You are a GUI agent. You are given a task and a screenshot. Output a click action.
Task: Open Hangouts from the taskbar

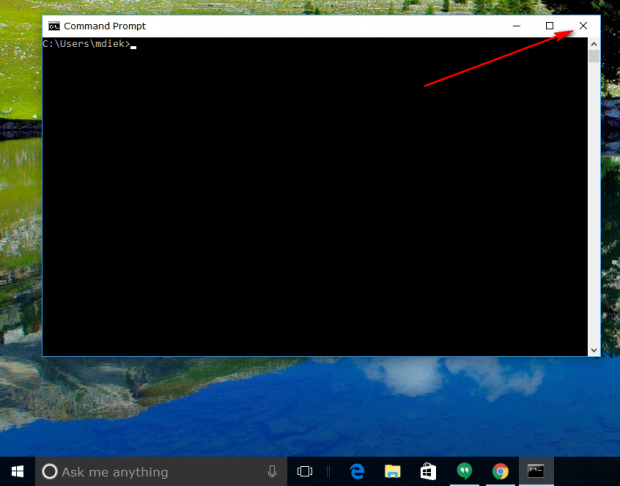coord(464,471)
